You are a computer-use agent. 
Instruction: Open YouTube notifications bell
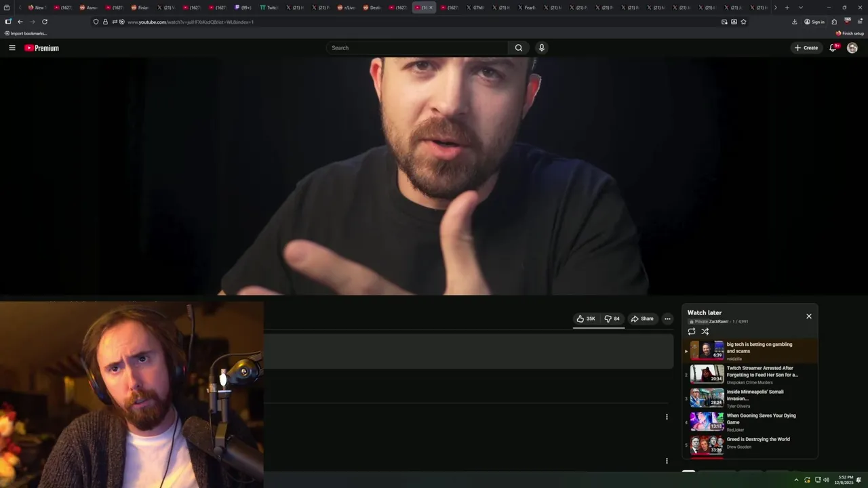[x=833, y=48]
